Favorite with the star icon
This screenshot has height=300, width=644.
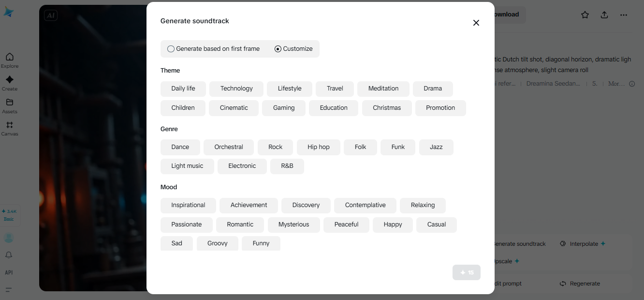click(585, 15)
